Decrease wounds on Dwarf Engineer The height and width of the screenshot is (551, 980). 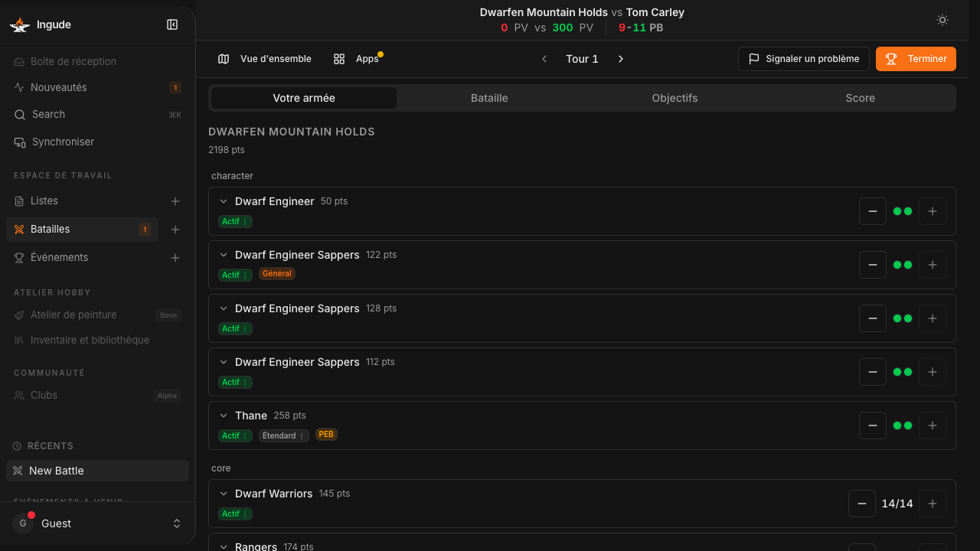coord(873,211)
